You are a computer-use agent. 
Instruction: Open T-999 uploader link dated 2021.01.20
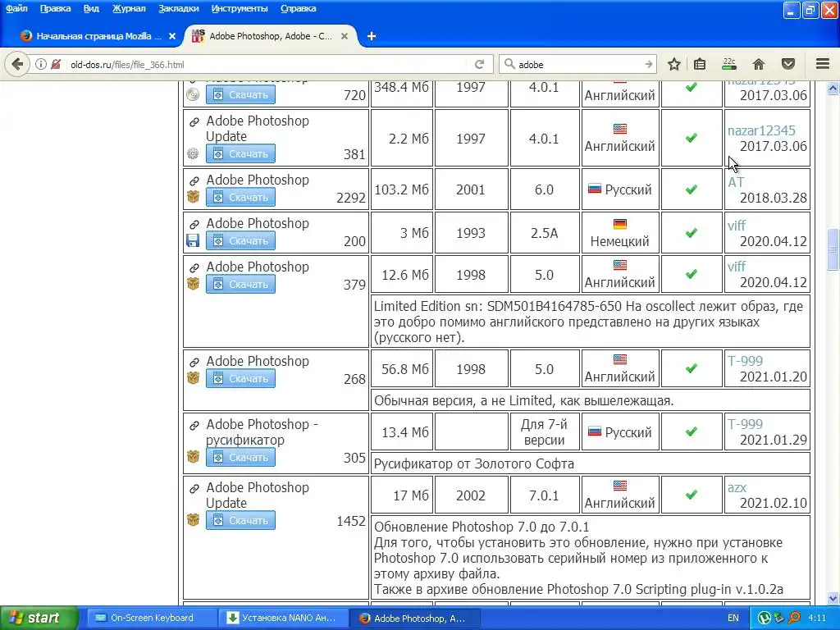point(745,361)
